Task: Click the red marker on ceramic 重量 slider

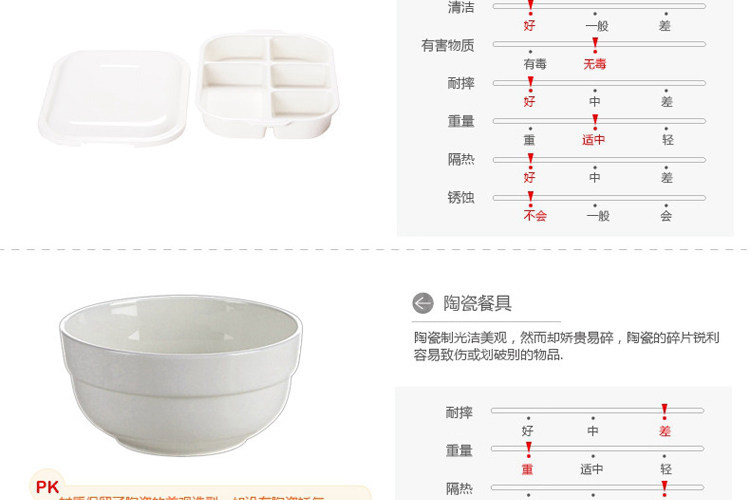Action: [528, 450]
